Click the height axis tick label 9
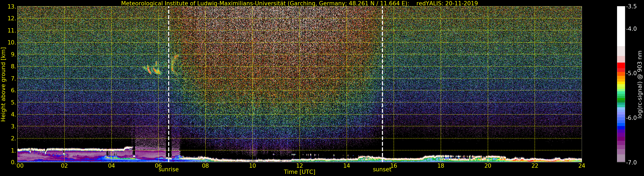 13,54
